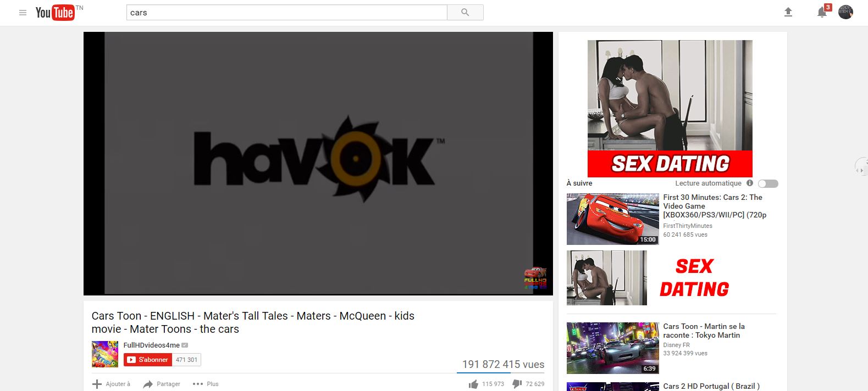Click the Partager share arrow
Viewport: 868px width, 391px height.
[148, 384]
